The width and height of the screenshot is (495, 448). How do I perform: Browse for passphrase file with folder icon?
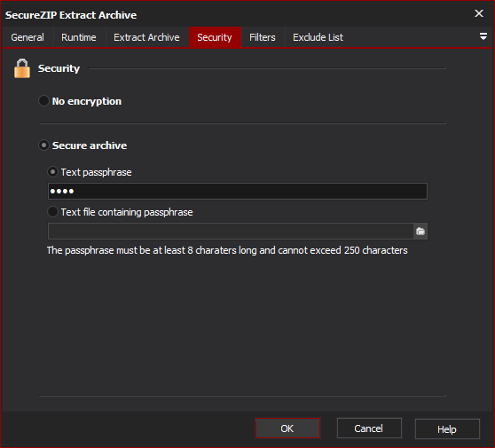pyautogui.click(x=420, y=232)
